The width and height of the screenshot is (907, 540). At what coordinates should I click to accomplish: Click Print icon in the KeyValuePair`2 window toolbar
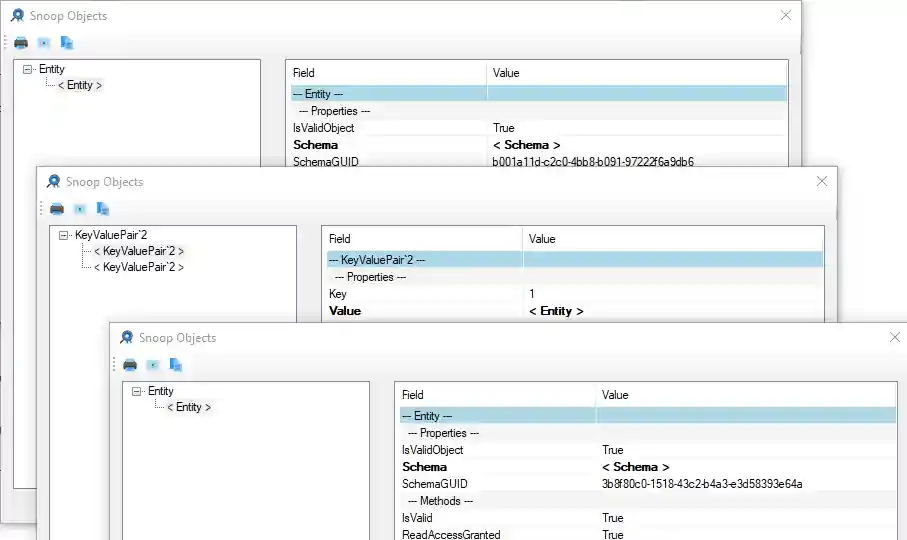click(x=57, y=209)
